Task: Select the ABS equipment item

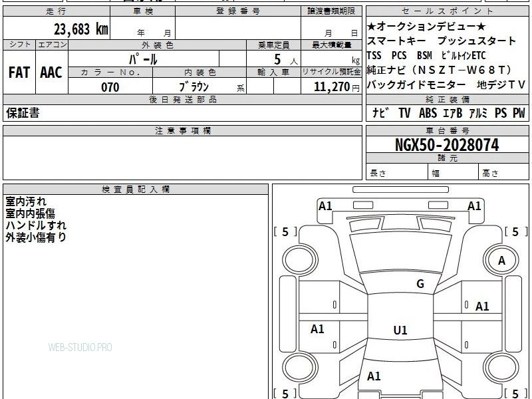Action: (428, 112)
